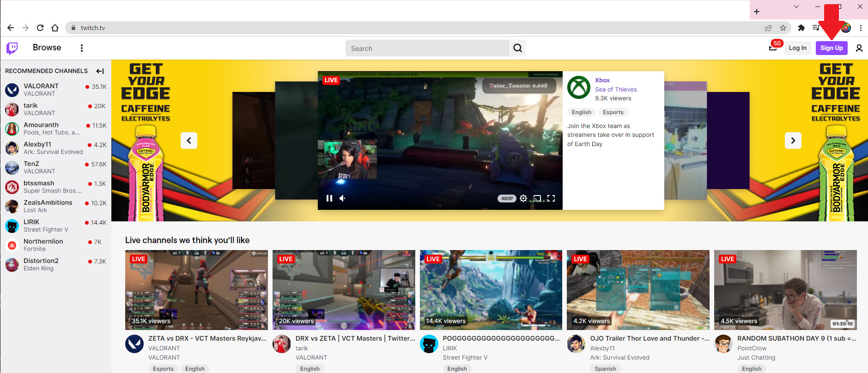The image size is (868, 373).
Task: Open Prime loot crown with 50 badge
Action: pyautogui.click(x=773, y=48)
